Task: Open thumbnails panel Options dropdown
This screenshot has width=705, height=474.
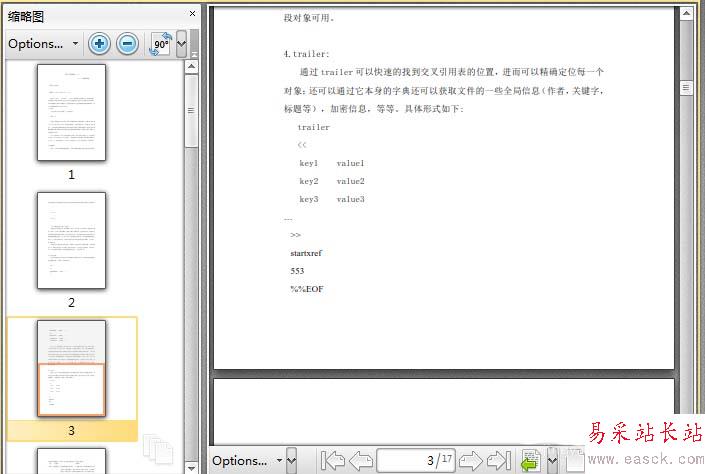Action: coord(43,44)
